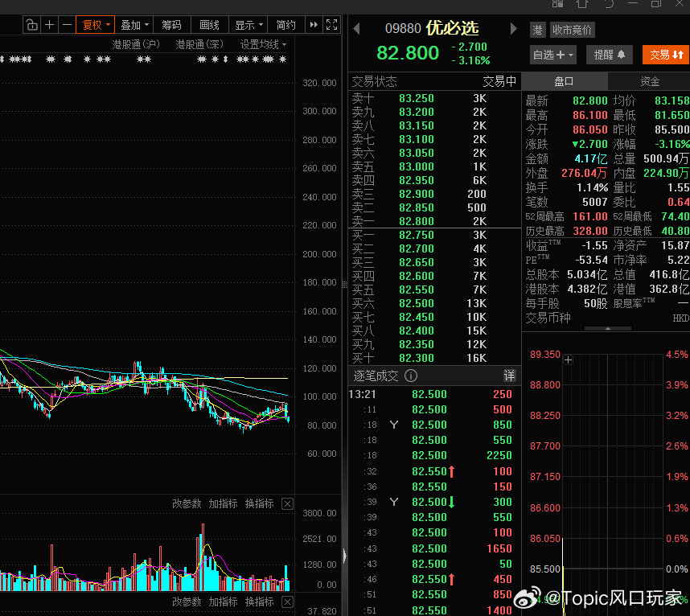Toggle 港股通(沪) indicator
Viewport: 690px width, 616px height.
click(x=136, y=44)
